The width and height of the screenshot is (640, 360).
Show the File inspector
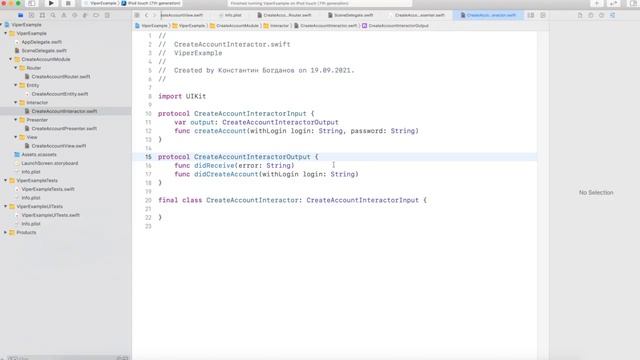(580, 15)
